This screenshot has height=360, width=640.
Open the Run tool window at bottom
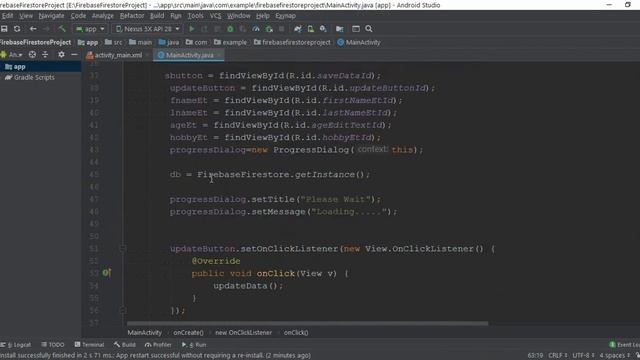pos(194,345)
